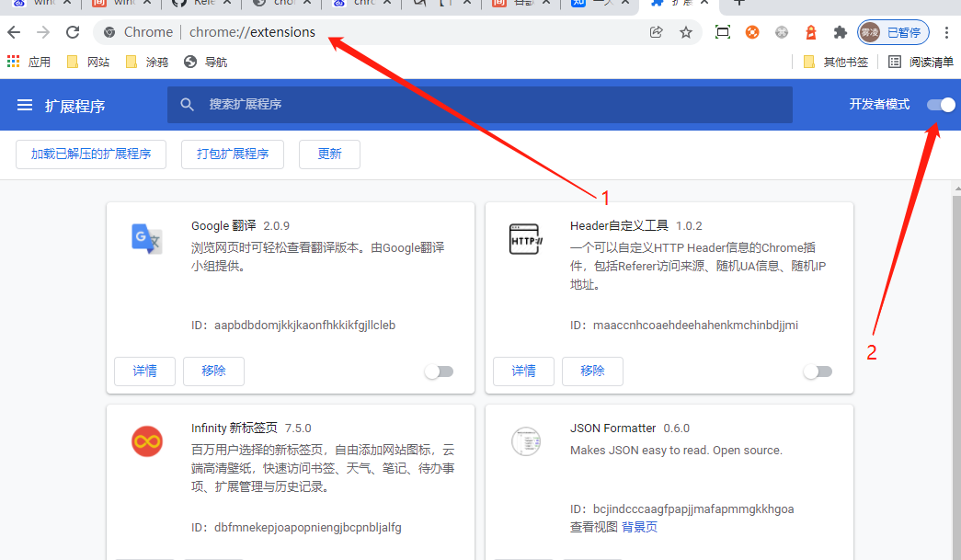Image resolution: width=961 pixels, height=560 pixels.
Task: Open the red lighthouse extension icon
Action: [811, 32]
